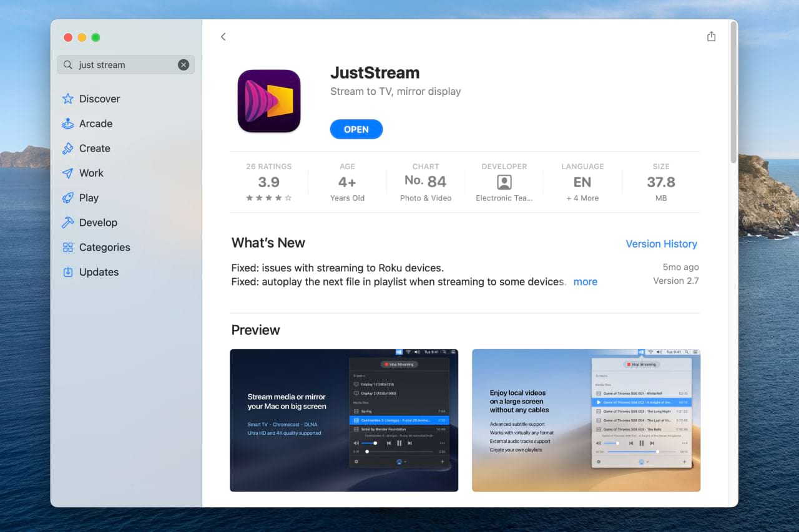Click the 'Electronic Tea…' developer name
The height and width of the screenshot is (532, 799).
coord(504,198)
